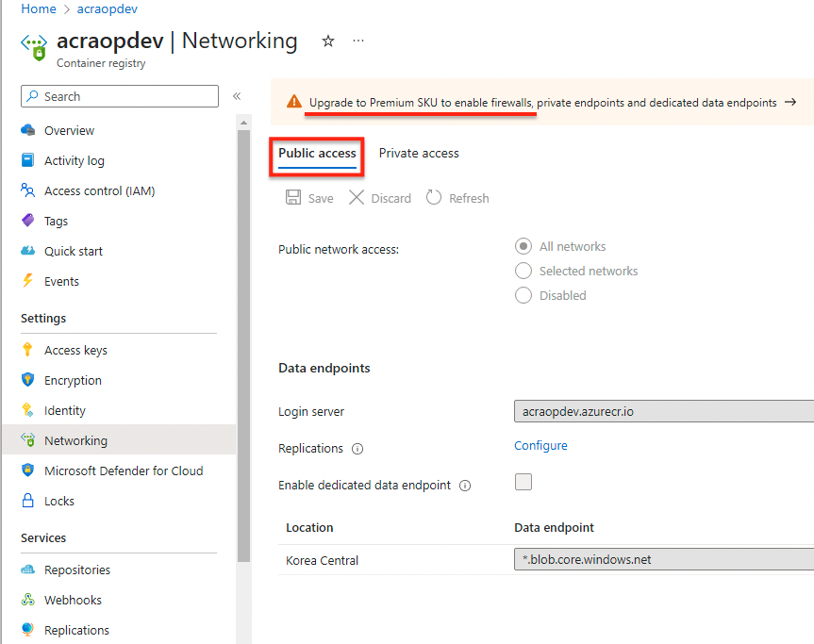814x644 pixels.
Task: Click the Access control (IAM) people icon
Action: [28, 190]
